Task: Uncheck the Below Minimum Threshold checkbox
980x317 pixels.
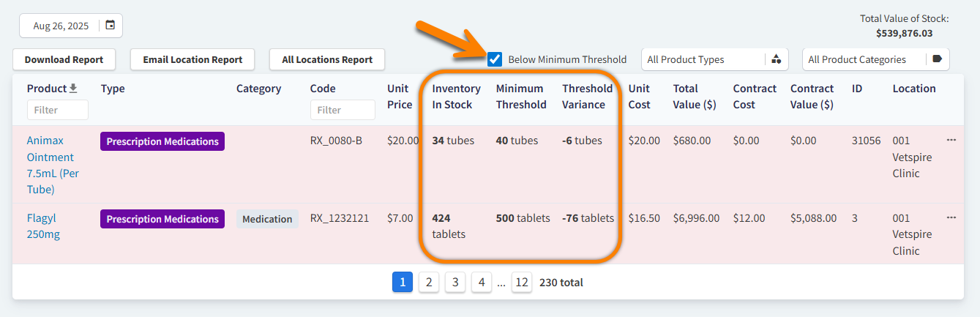Action: 495,59
